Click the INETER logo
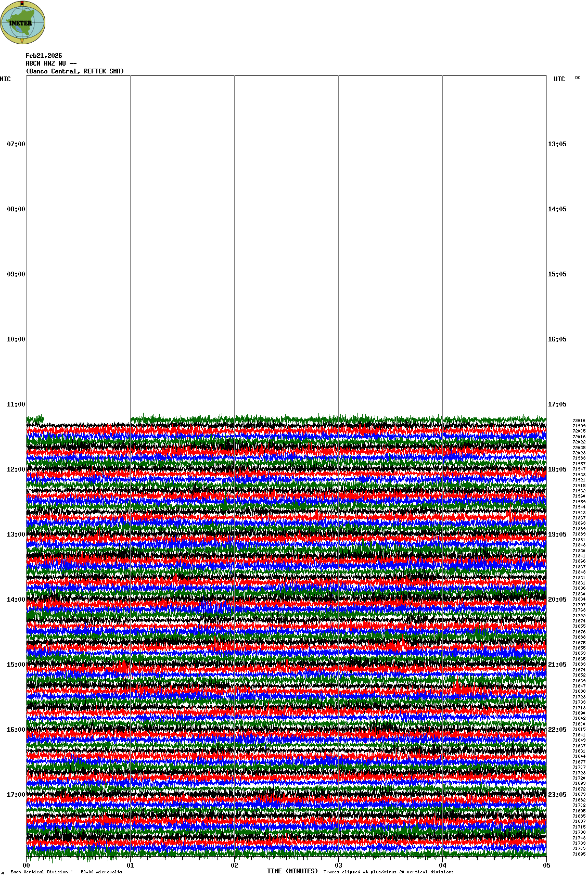 23,22
